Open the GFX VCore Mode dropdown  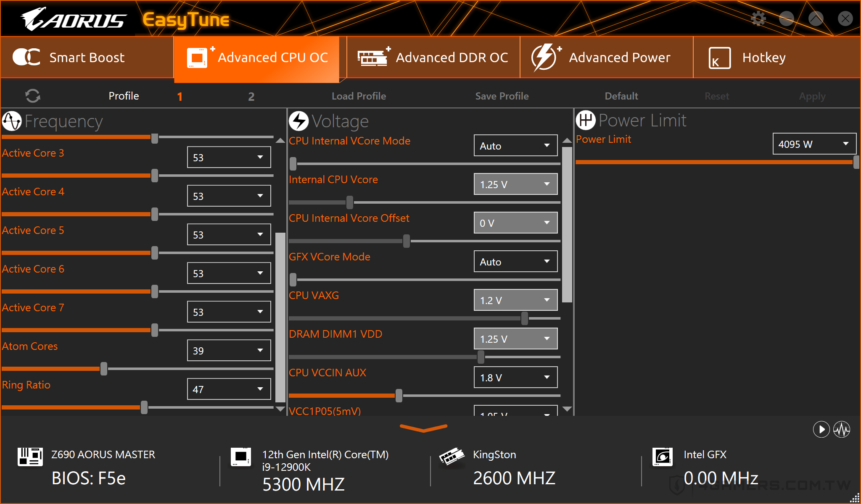click(x=515, y=261)
